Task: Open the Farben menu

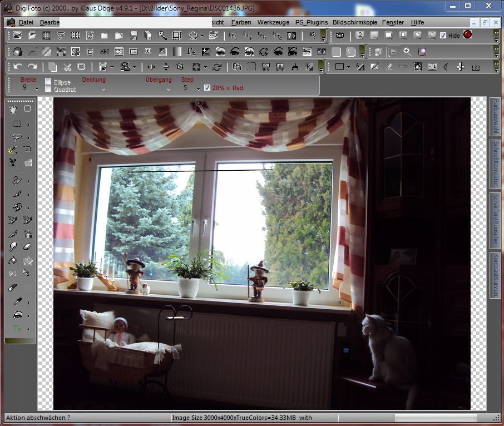Action: pos(241,22)
